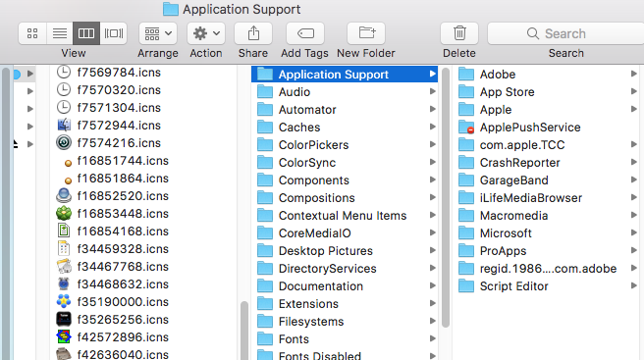Click the icon of f34459328.icns
This screenshot has height=360, width=644.
coord(64,249)
